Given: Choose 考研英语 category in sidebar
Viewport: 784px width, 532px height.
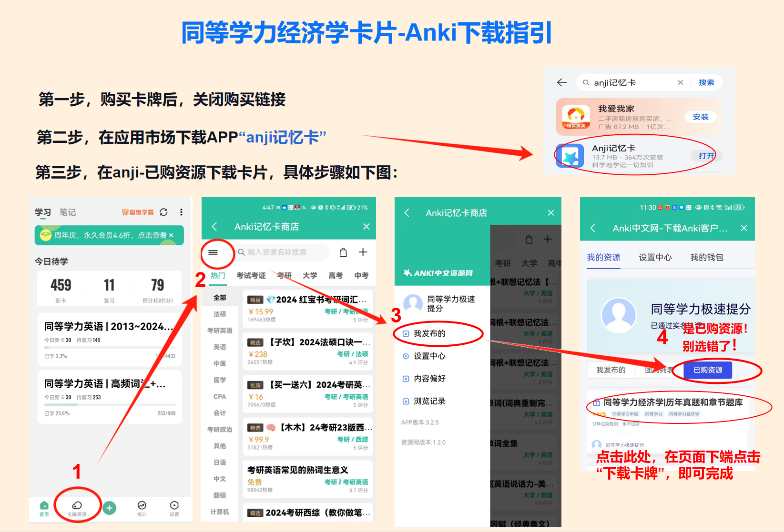Looking at the screenshot, I should coord(220,331).
